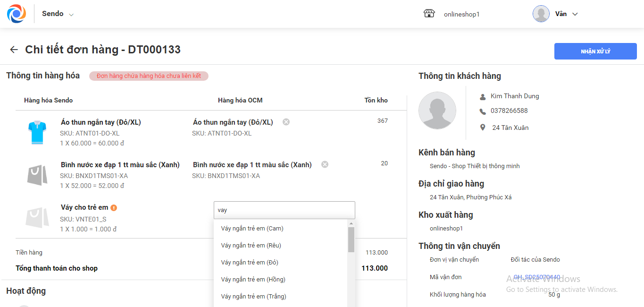
Task: Click the customer profile picture placeholder
Action: [437, 111]
